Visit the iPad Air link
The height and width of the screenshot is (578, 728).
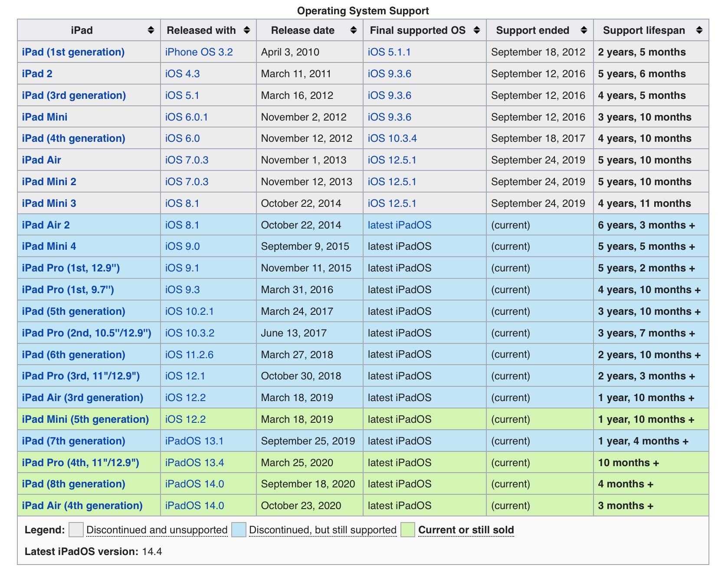point(42,160)
